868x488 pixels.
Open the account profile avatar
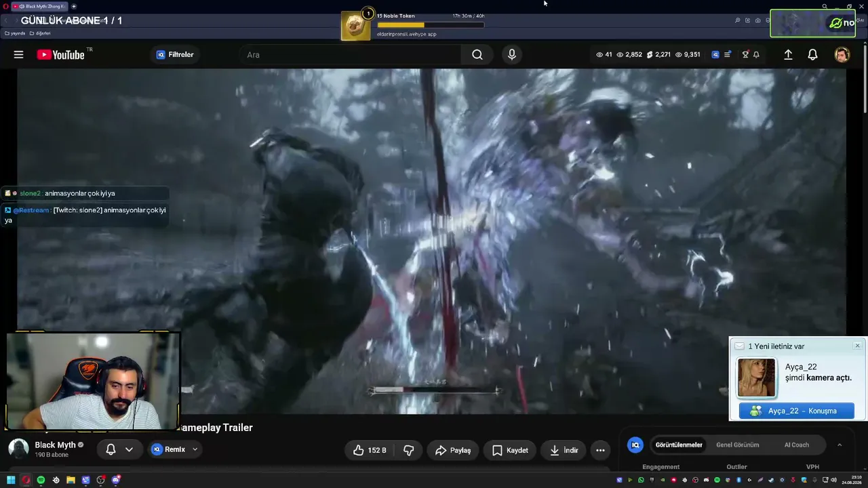pyautogui.click(x=842, y=55)
